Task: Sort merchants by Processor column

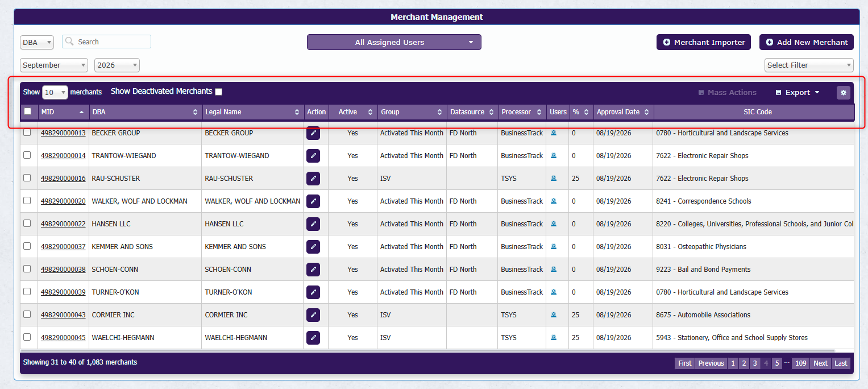Action: pos(522,112)
